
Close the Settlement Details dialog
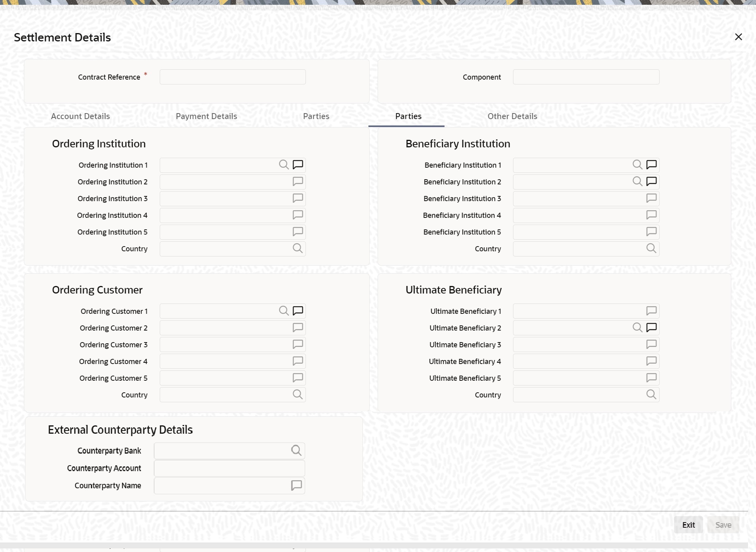(x=738, y=37)
